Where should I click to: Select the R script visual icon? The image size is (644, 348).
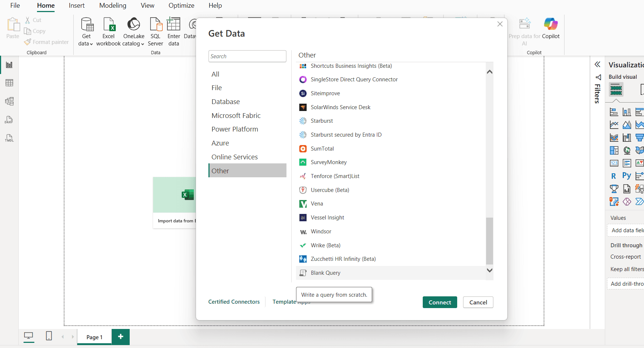(x=614, y=176)
